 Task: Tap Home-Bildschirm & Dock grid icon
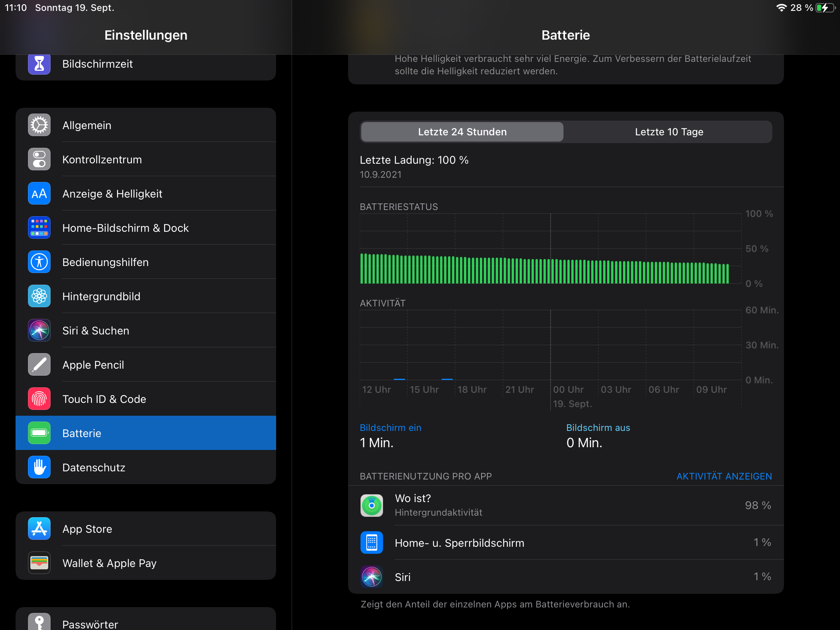39,228
